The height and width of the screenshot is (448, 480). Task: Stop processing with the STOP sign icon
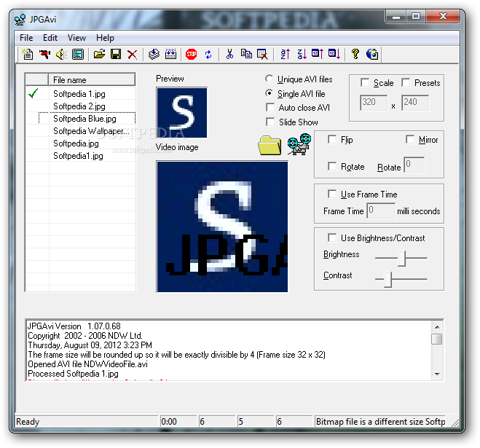coord(192,55)
